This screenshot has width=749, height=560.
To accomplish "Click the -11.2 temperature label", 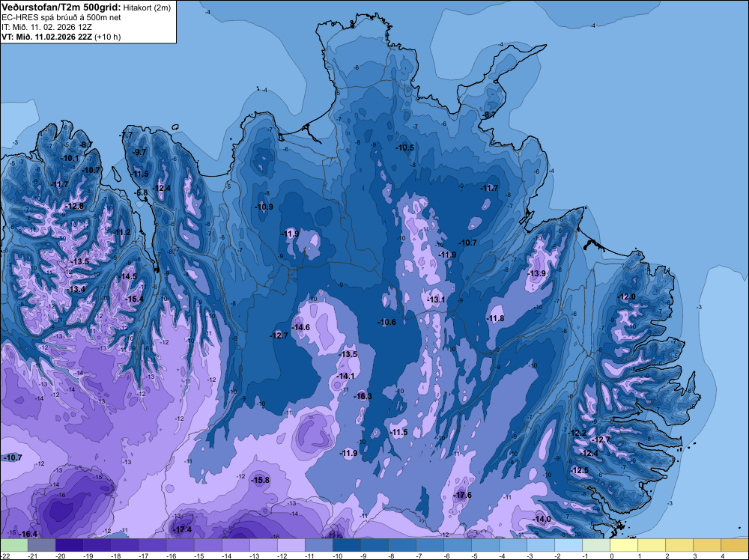I will click(x=121, y=232).
